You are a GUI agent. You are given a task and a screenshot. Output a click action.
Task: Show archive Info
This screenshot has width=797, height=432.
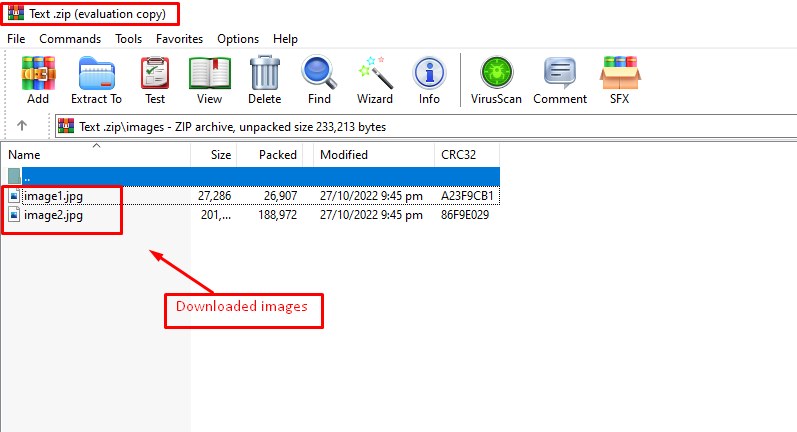pos(430,74)
